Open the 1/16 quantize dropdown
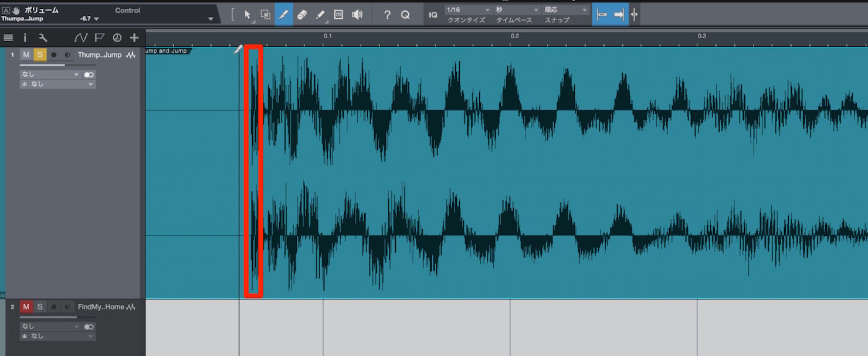The width and height of the screenshot is (868, 356). [x=469, y=10]
